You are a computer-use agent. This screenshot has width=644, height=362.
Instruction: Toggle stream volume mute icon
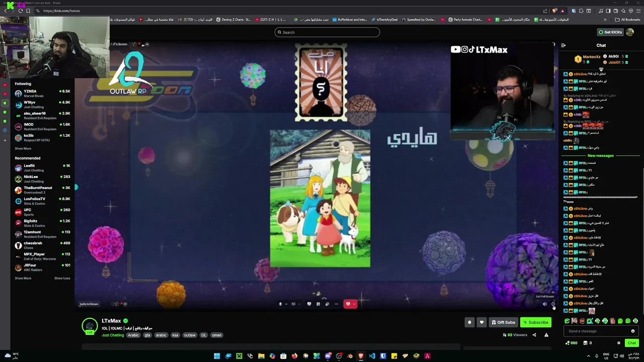click(x=545, y=304)
